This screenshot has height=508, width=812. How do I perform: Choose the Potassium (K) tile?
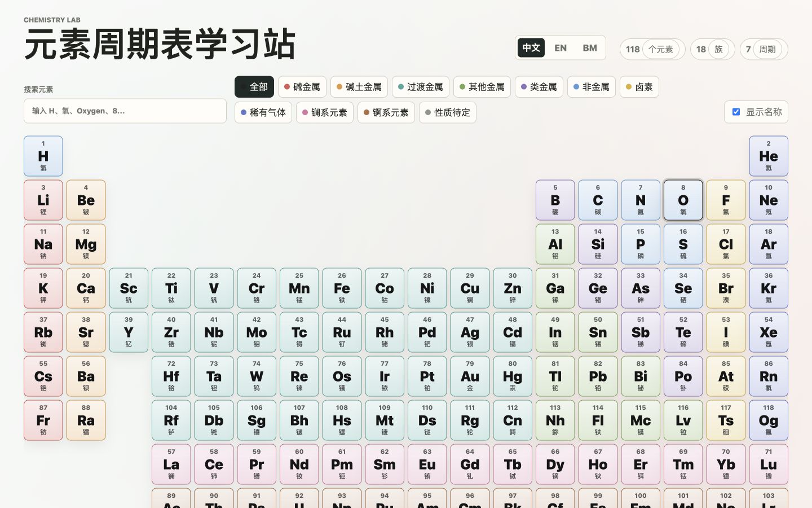click(x=43, y=288)
